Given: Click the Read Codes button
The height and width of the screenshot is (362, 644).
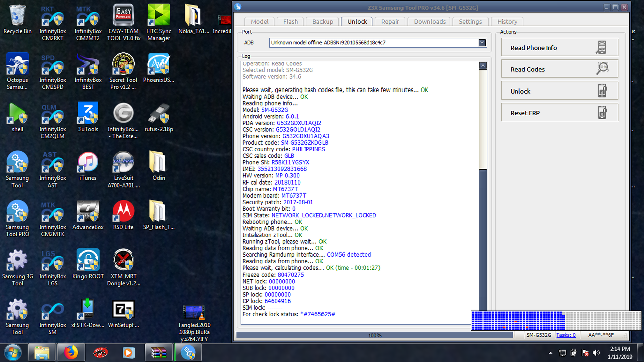Looking at the screenshot, I should [559, 69].
